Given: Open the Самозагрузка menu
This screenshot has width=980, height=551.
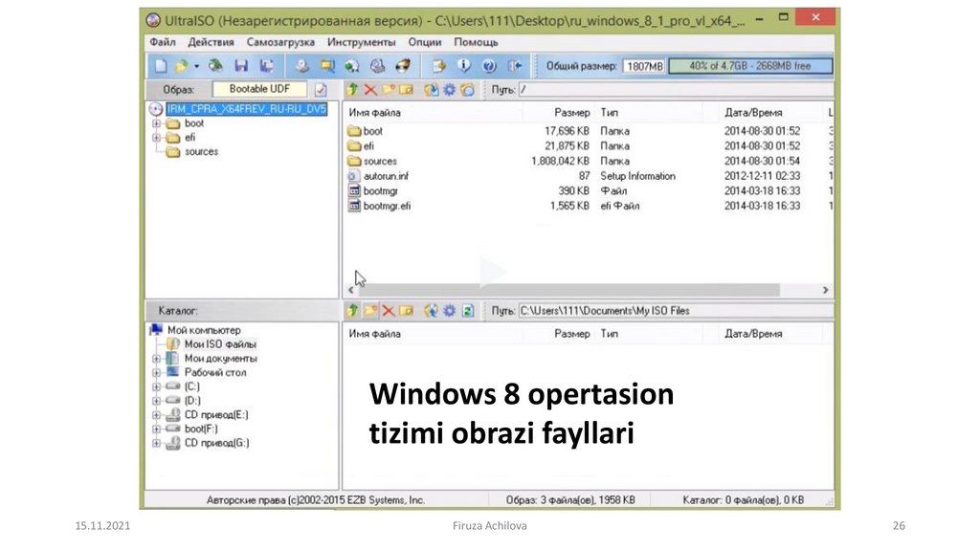Looking at the screenshot, I should [280, 42].
